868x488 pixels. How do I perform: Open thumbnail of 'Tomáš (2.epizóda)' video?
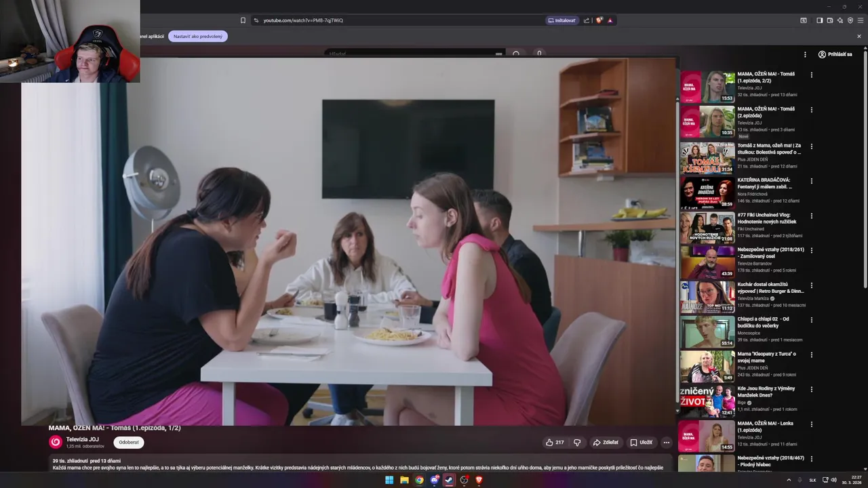[707, 121]
